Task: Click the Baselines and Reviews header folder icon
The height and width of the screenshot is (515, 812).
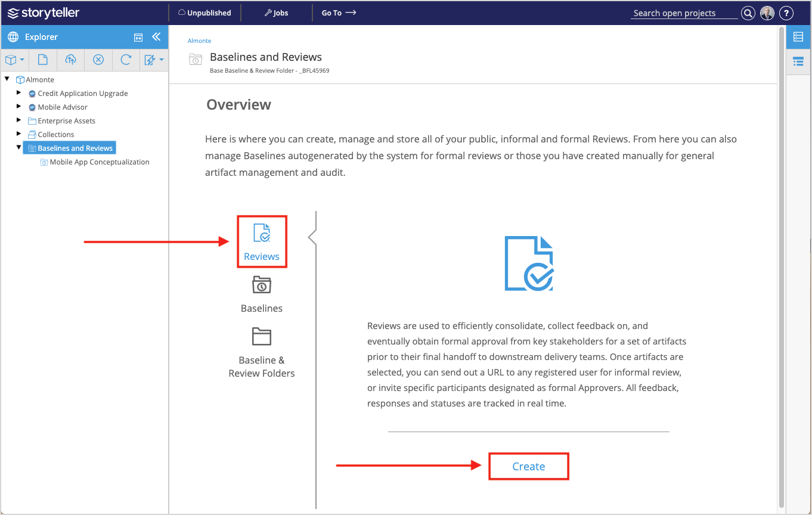Action: click(196, 59)
